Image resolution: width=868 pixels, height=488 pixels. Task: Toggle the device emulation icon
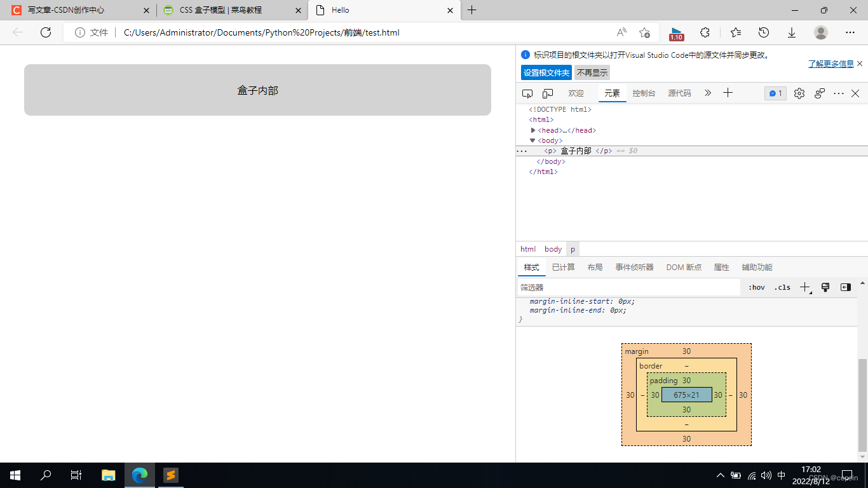tap(547, 93)
